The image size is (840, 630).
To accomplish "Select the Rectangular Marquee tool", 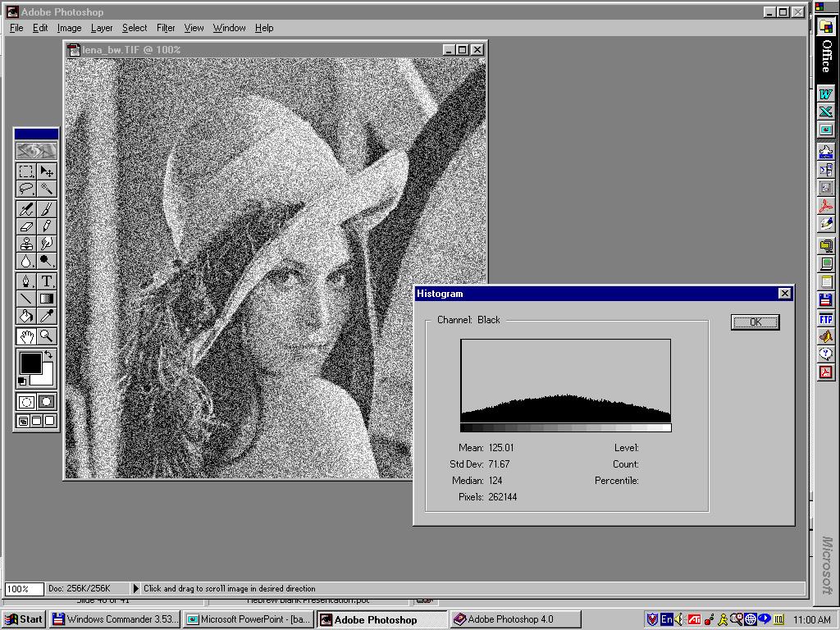I will (x=25, y=171).
